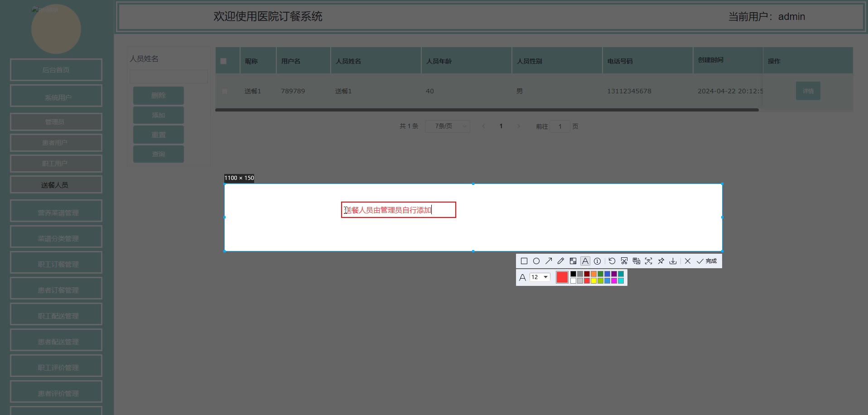
Task: Pick the magenta color swatch
Action: point(614,281)
